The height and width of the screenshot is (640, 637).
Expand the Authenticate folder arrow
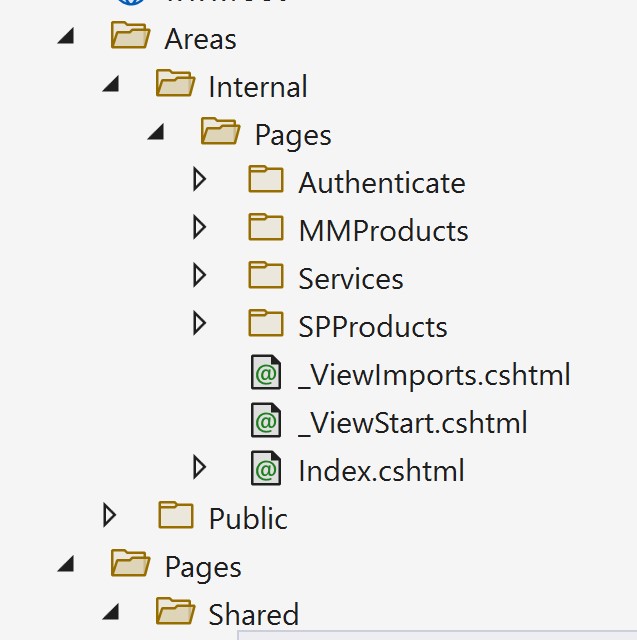tap(199, 179)
